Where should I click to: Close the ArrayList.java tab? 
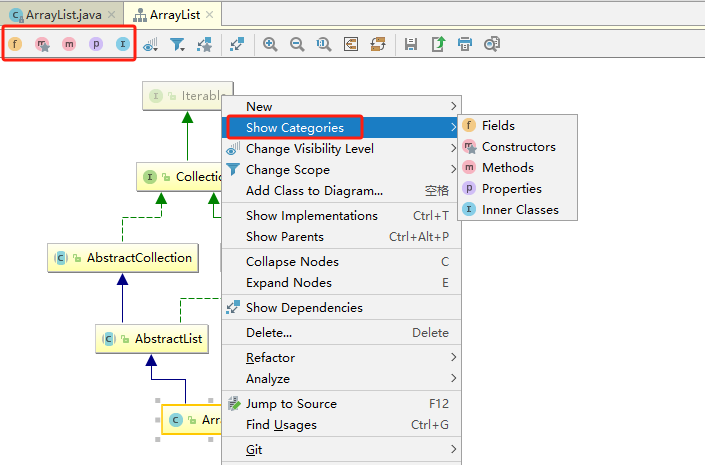pos(112,15)
